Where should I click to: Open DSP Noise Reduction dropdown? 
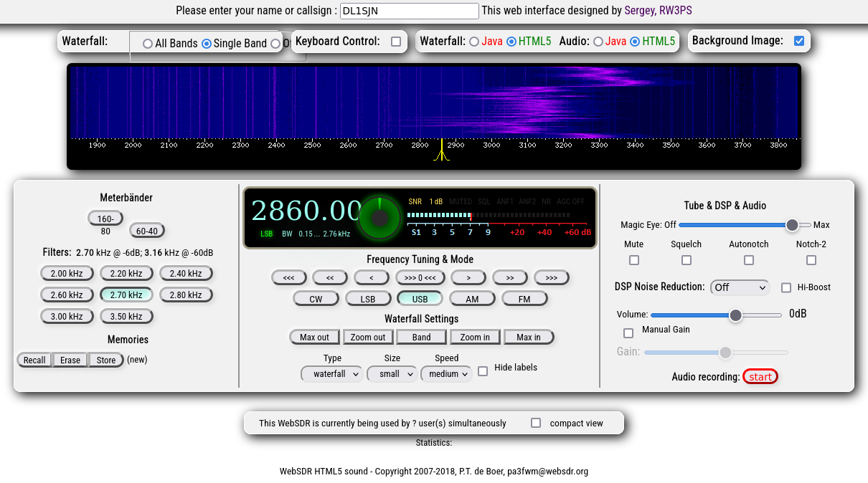(x=740, y=287)
